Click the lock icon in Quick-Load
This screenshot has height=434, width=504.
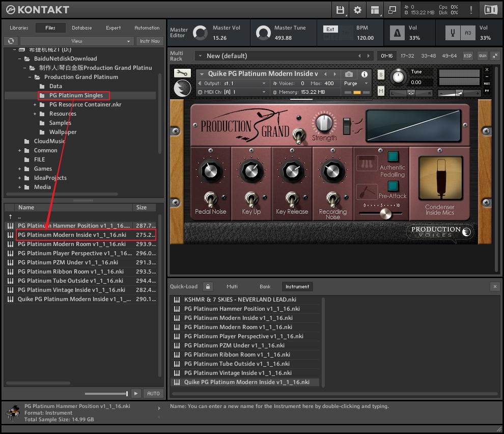pos(208,286)
